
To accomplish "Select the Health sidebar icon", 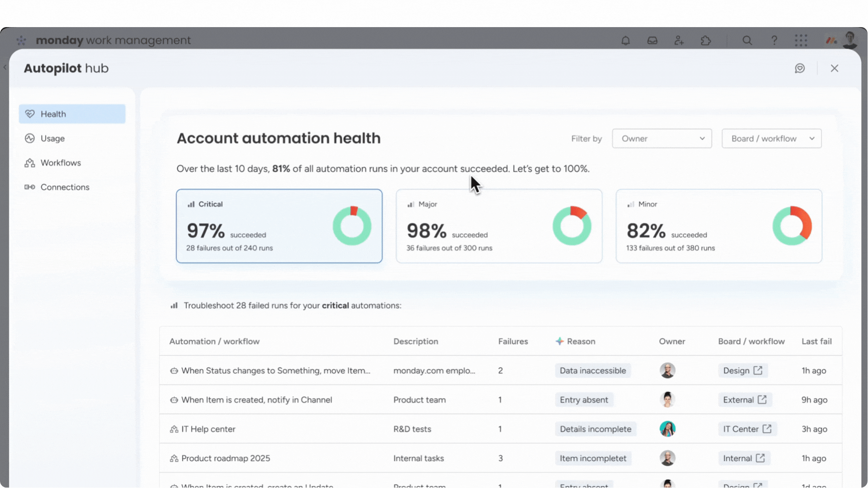I will pyautogui.click(x=30, y=114).
